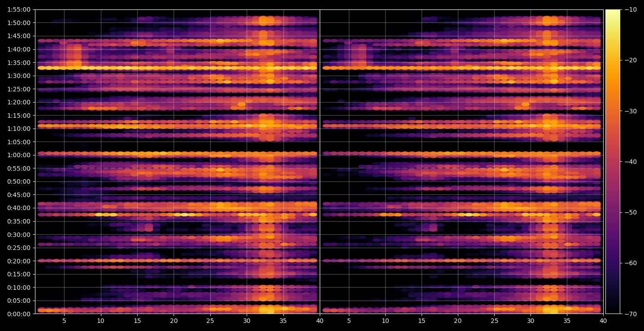
Task: Pick the 1:35:00 time tick label
Action: [19, 63]
